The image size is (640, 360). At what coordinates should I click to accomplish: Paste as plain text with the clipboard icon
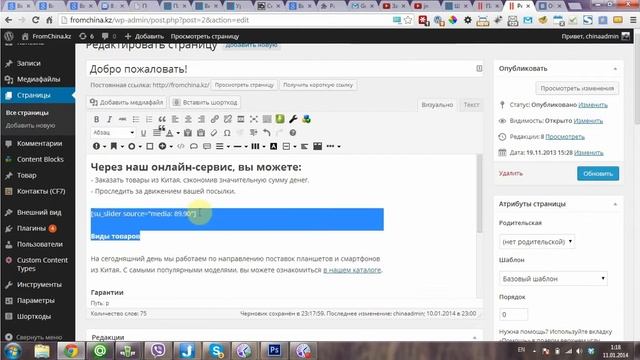pos(188,133)
